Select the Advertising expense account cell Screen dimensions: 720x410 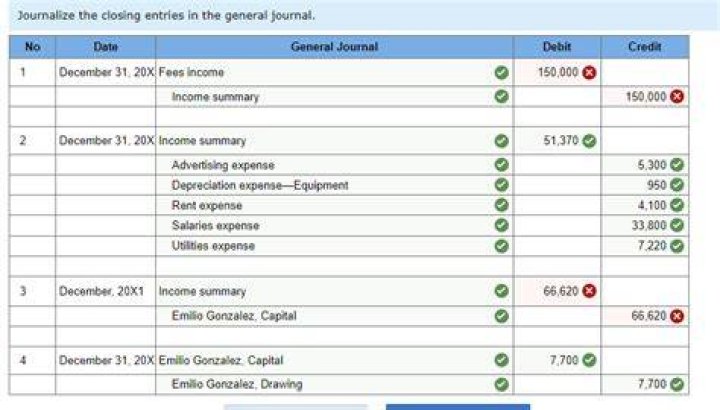[x=334, y=165]
